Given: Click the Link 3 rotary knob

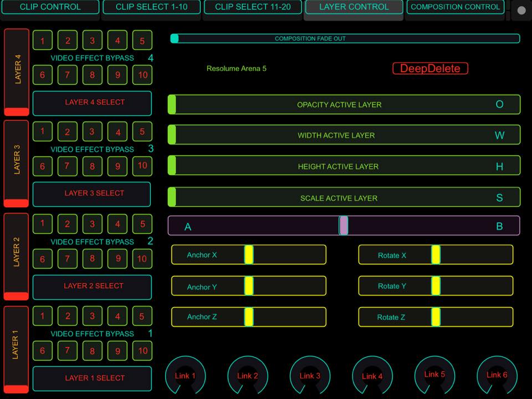Looking at the screenshot, I should point(310,375).
